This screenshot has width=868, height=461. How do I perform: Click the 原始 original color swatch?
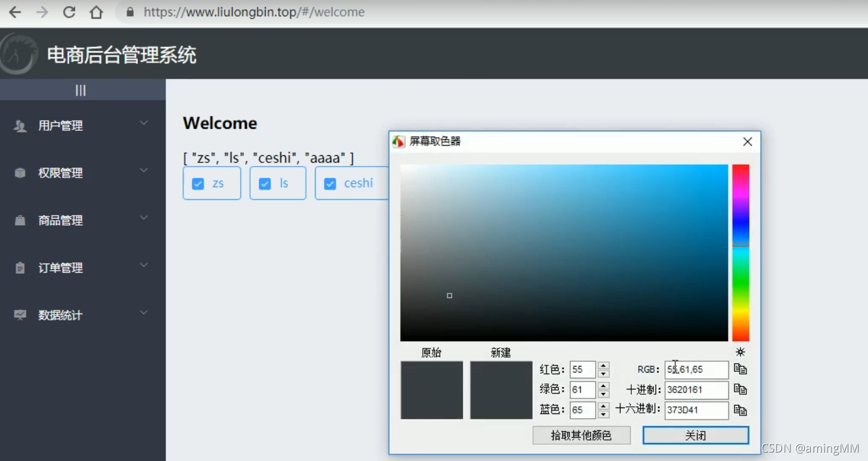click(x=432, y=390)
